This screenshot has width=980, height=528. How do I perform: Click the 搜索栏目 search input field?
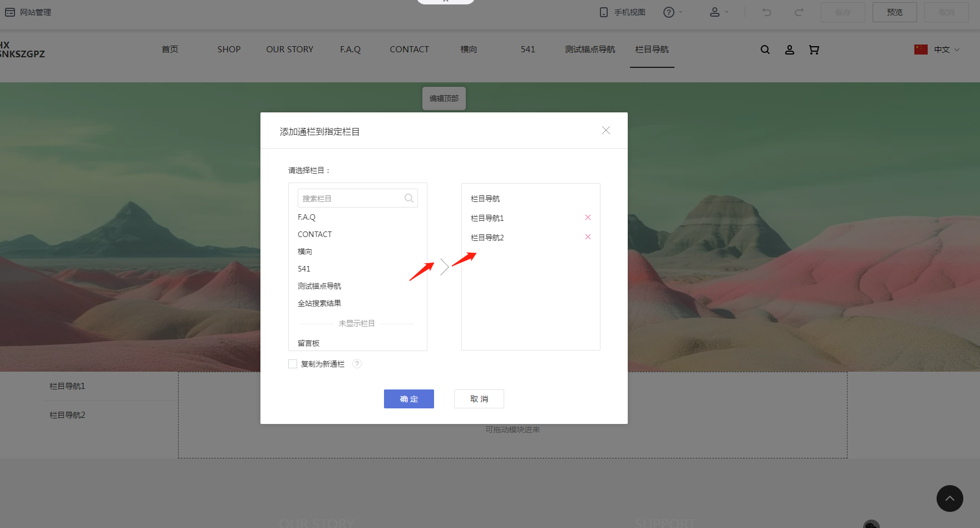tap(351, 199)
